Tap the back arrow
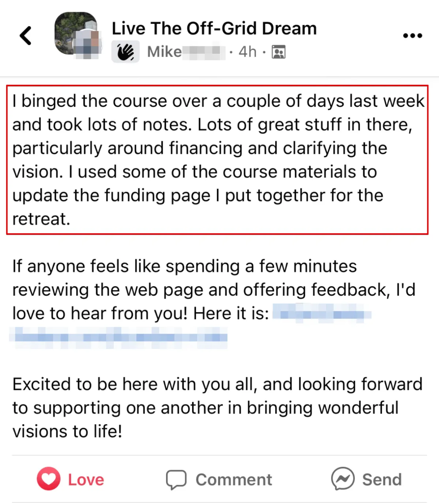The height and width of the screenshot is (504, 439). click(x=26, y=36)
